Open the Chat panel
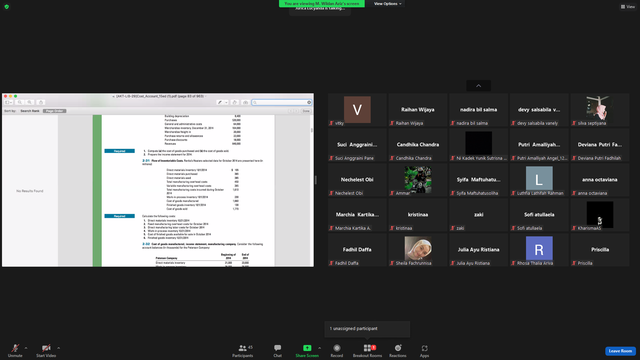 (278, 350)
